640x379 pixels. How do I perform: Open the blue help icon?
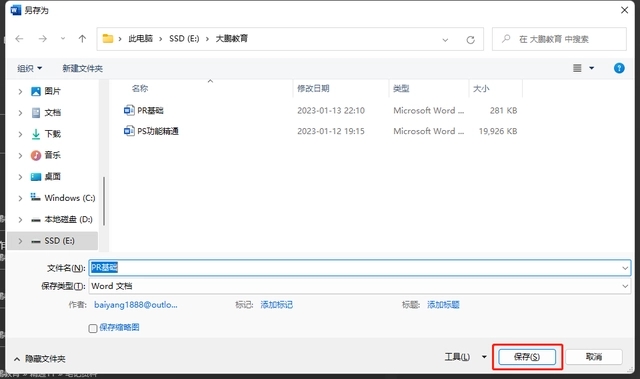click(619, 68)
